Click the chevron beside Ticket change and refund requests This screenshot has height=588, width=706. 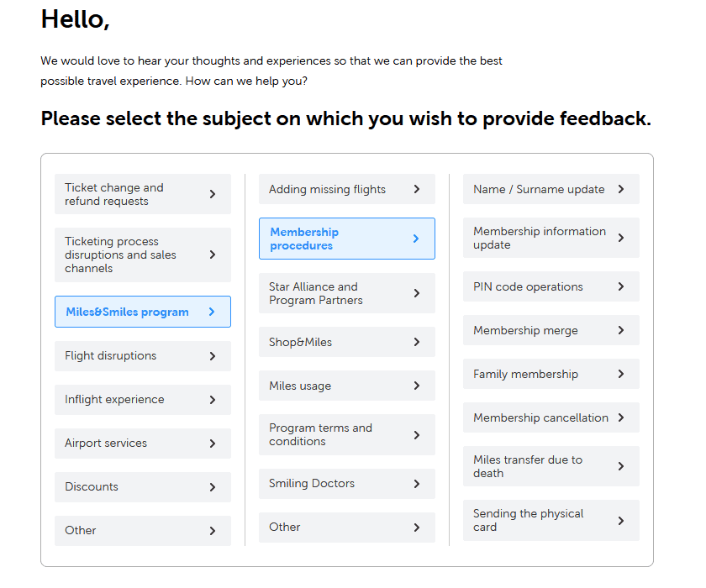click(x=213, y=194)
